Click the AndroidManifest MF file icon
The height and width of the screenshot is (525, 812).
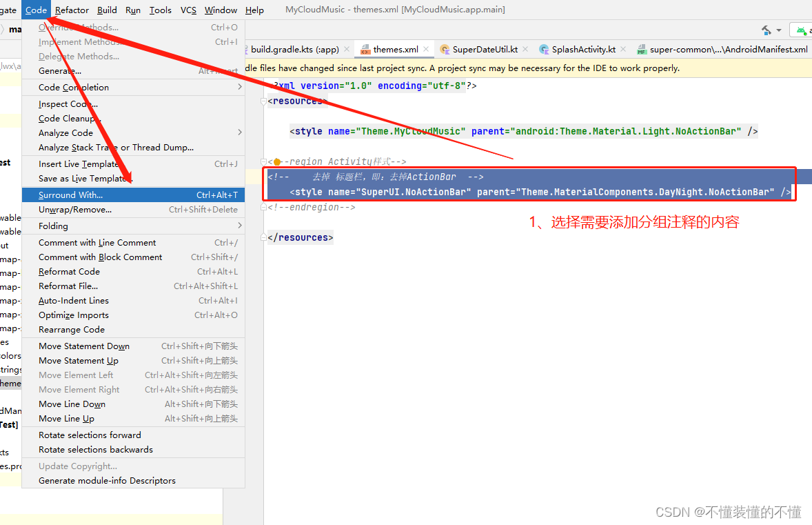pos(642,50)
